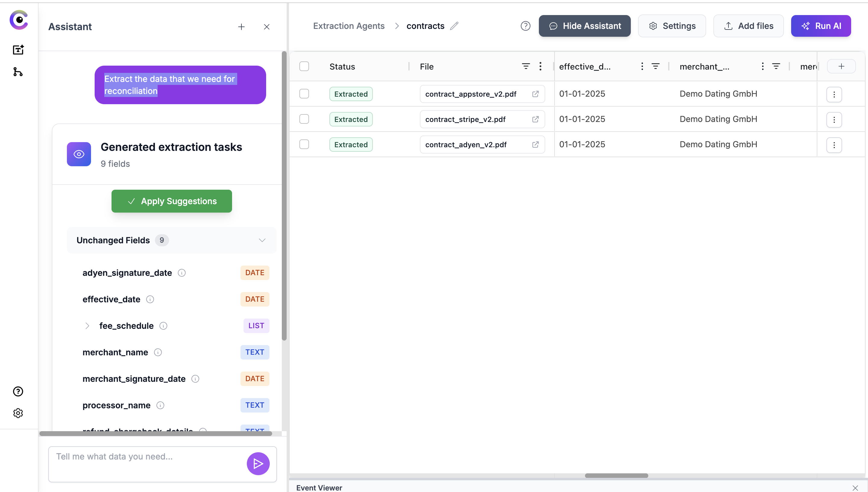Go to Extraction Agents breadcrumb
The height and width of the screenshot is (492, 868).
(349, 26)
